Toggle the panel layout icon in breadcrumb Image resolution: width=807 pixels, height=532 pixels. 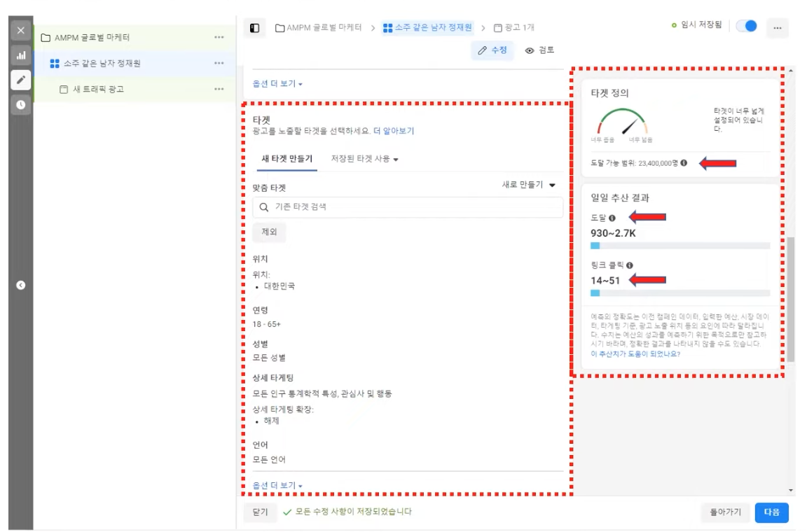pyautogui.click(x=255, y=28)
